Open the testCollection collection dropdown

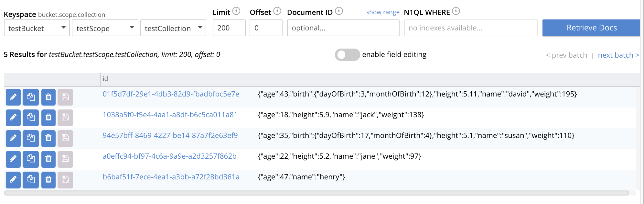(x=173, y=28)
